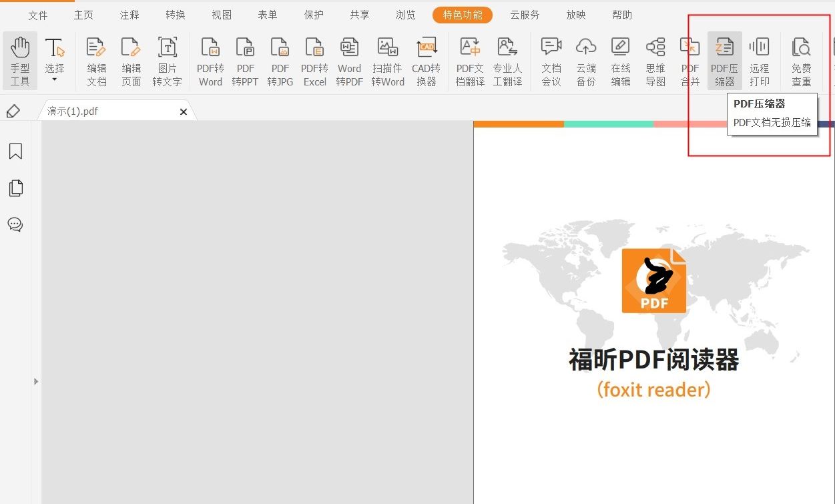Screen dimensions: 835x504
Task: Show the page thumbnails sidebar panel
Action: [15, 188]
